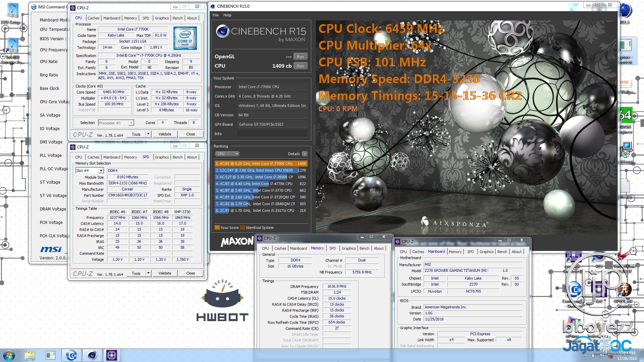
Task: Open the capture tool taskbar icon
Action: tap(50, 355)
